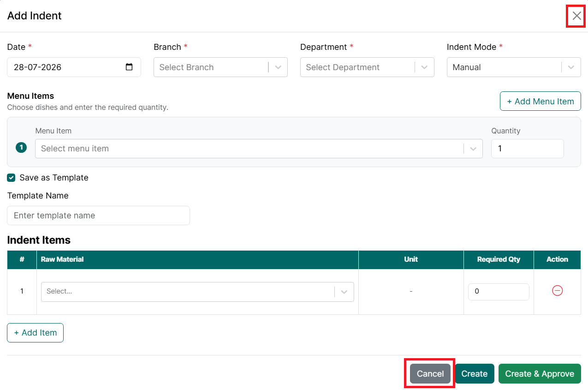Cancel the indent creation
588x390 pixels.
[430, 374]
